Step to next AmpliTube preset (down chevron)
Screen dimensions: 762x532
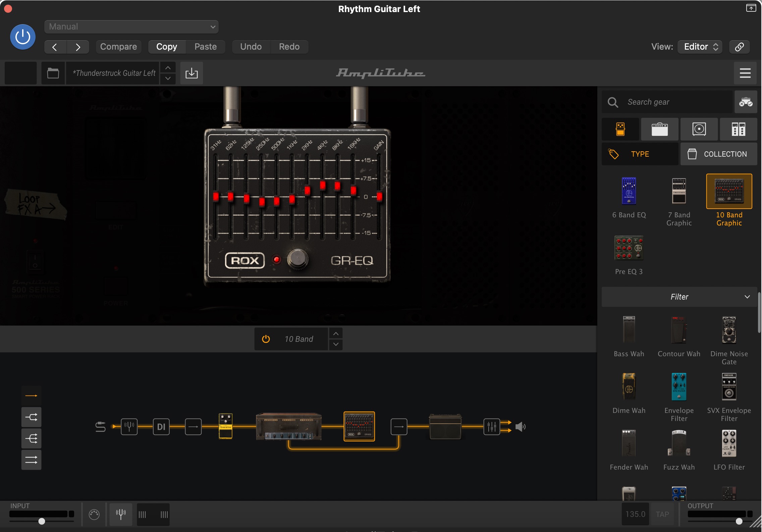tap(168, 78)
